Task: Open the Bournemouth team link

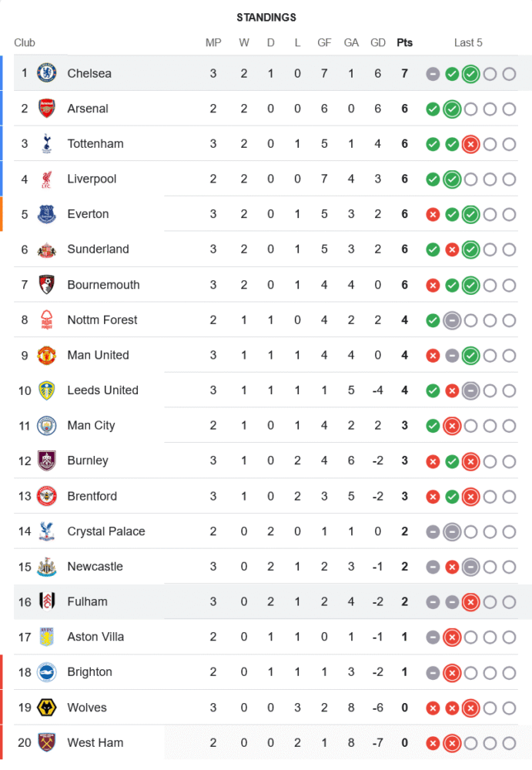Action: click(x=103, y=284)
